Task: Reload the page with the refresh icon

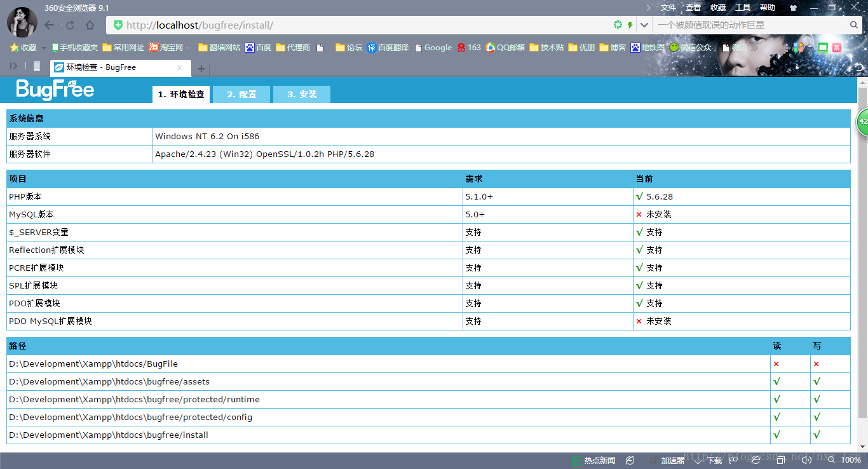Action: tap(70, 25)
